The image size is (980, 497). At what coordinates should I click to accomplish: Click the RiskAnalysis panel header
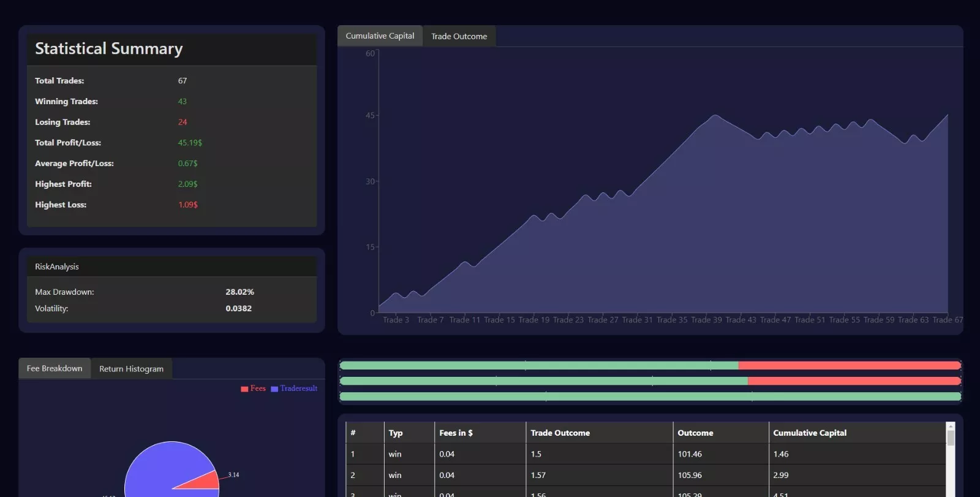pos(171,267)
